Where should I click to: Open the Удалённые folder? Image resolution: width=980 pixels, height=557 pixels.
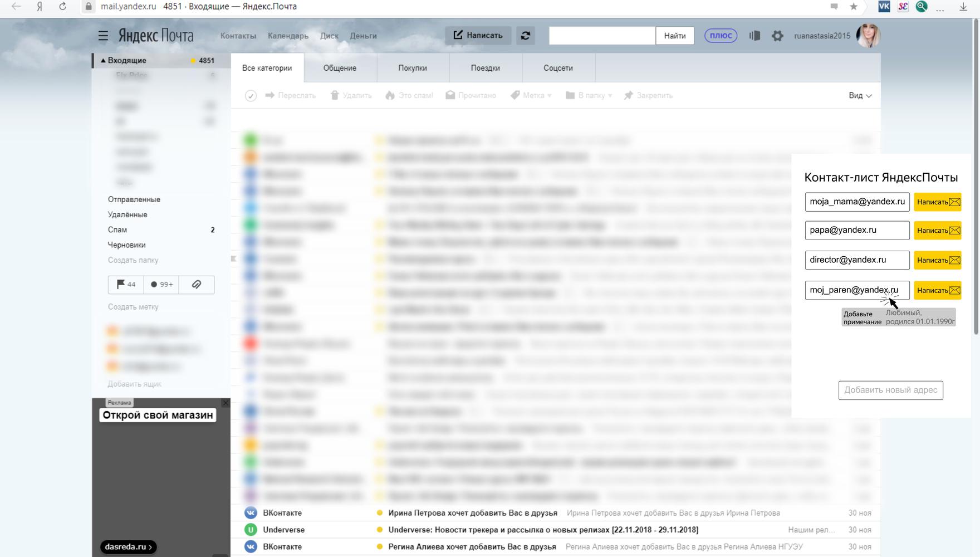[128, 214]
